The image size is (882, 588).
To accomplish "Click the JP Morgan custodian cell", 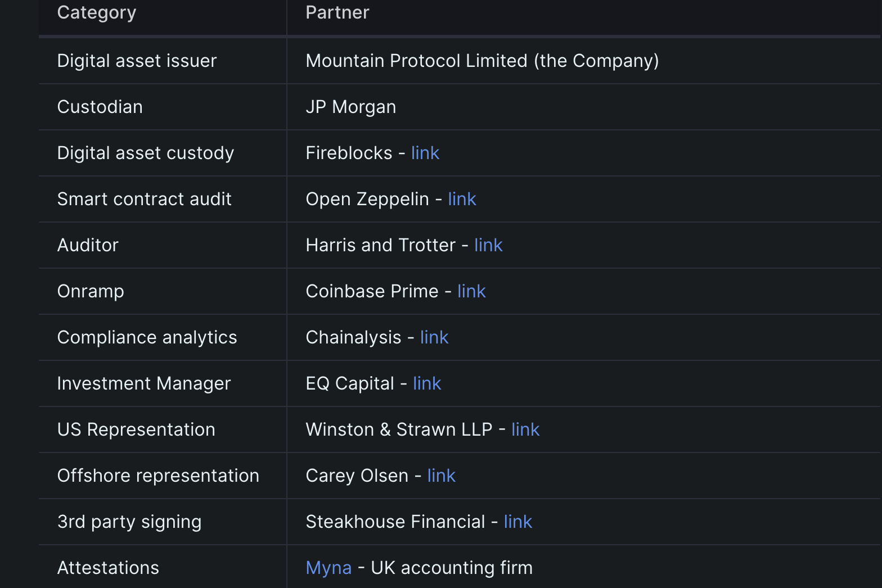I will tap(351, 107).
